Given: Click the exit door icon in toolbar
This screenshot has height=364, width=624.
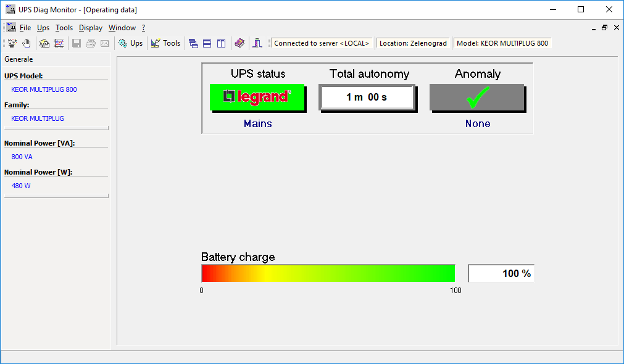Looking at the screenshot, I should pyautogui.click(x=257, y=43).
